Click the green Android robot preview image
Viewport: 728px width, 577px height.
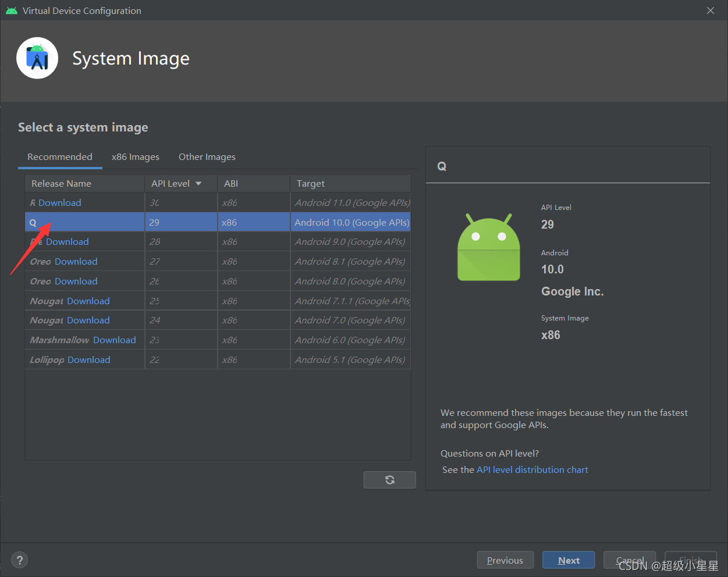(x=489, y=247)
